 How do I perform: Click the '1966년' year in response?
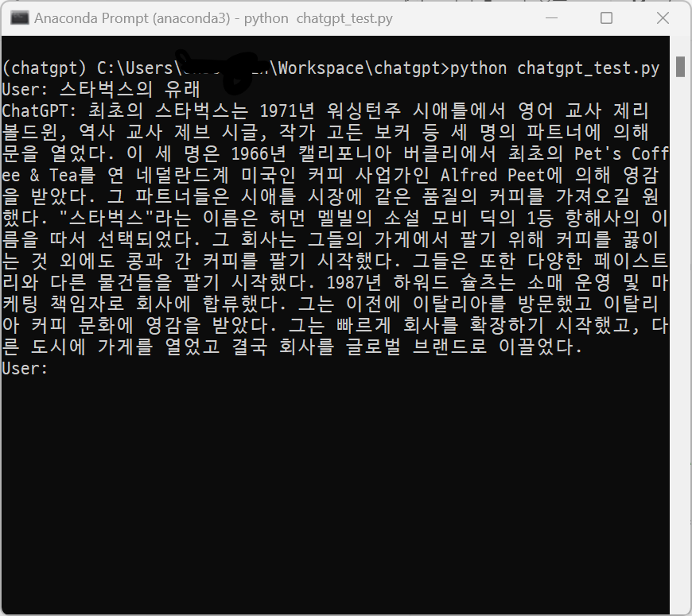tap(259, 154)
